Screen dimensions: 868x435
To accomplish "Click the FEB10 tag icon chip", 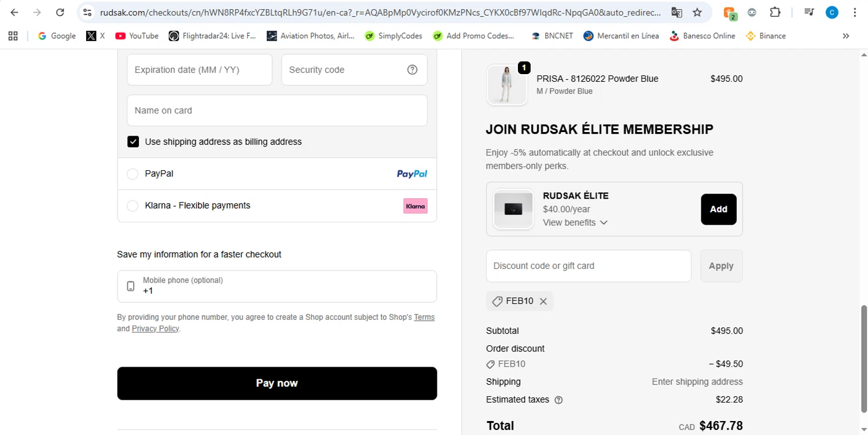I will [497, 301].
